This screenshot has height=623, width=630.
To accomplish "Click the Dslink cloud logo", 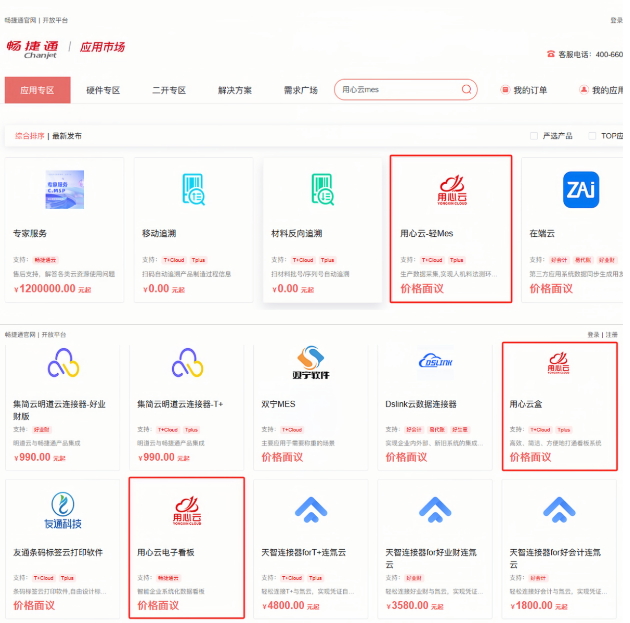I will tap(436, 362).
